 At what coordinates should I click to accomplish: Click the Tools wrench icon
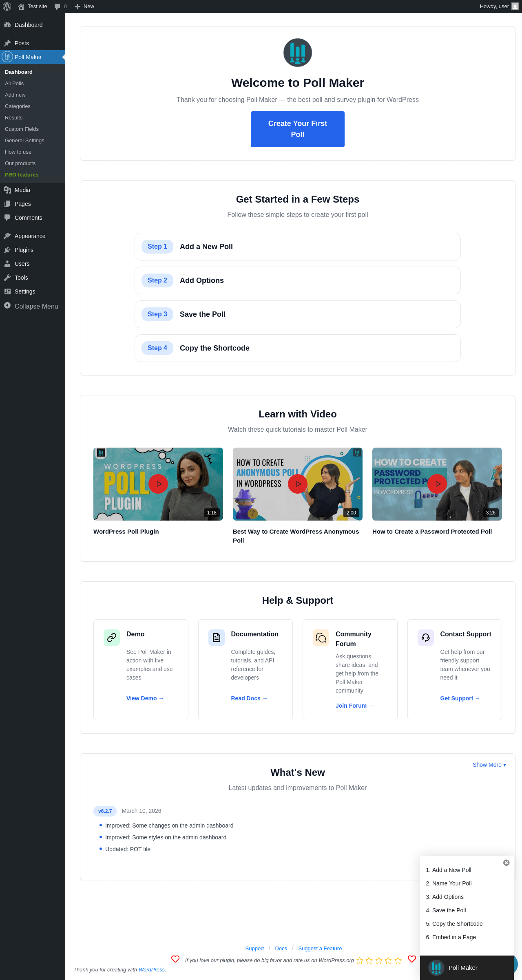[7, 278]
